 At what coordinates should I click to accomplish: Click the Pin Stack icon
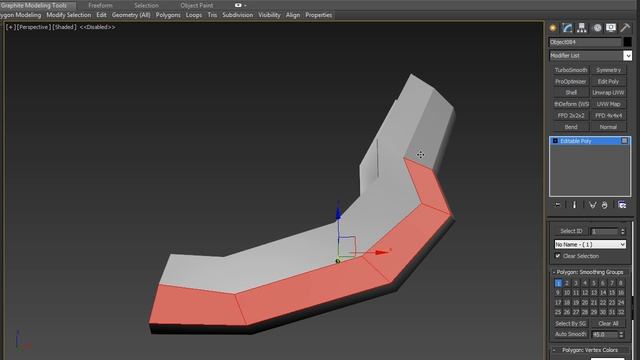[x=558, y=205]
